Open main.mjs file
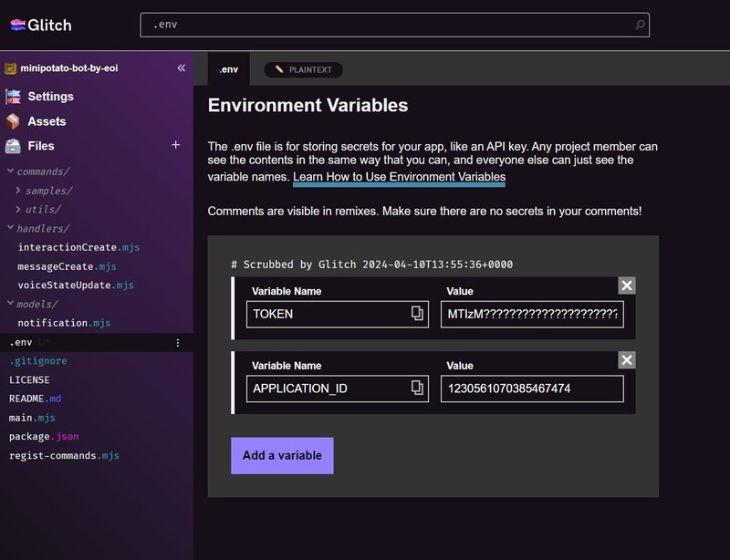730x560 pixels. pos(32,418)
